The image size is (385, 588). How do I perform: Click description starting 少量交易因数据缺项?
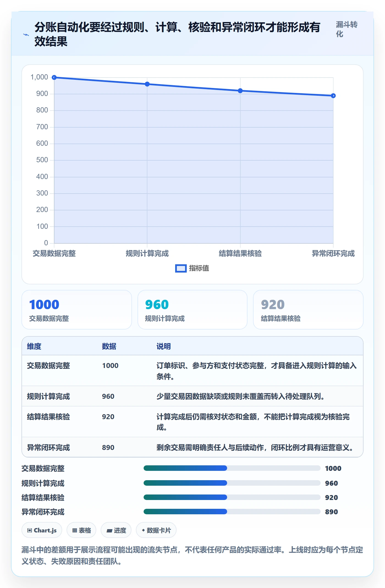pyautogui.click(x=241, y=397)
